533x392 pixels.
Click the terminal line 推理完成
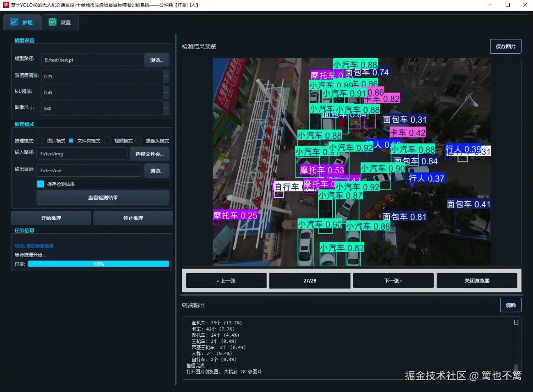[195, 366]
